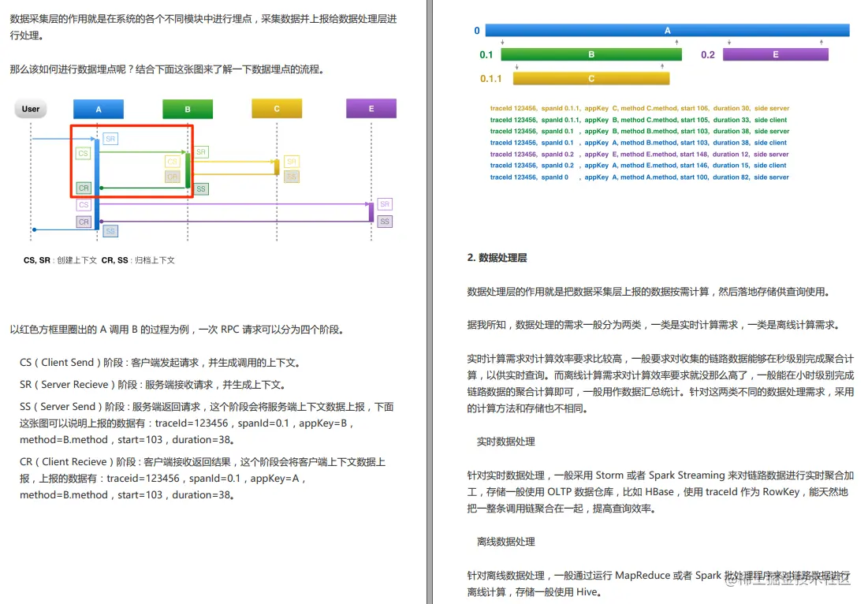868x604 pixels.
Task: Click log line spanId 0.1.1 side server
Action: click(639, 109)
